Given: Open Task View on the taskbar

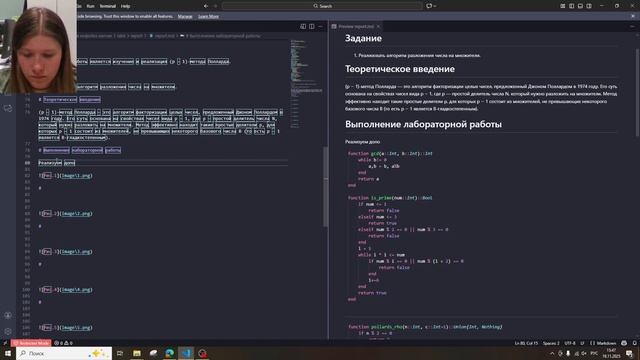Looking at the screenshot, I should [x=120, y=353].
